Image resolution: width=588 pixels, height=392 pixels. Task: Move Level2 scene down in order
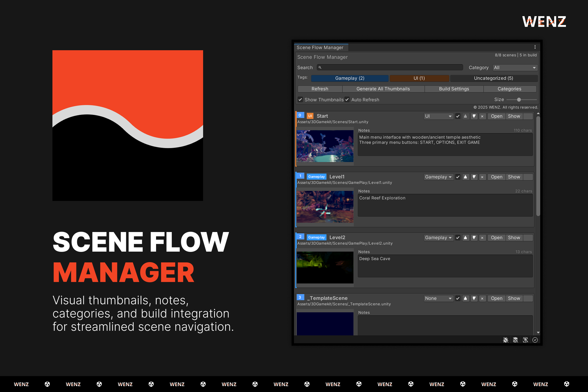pyautogui.click(x=474, y=238)
